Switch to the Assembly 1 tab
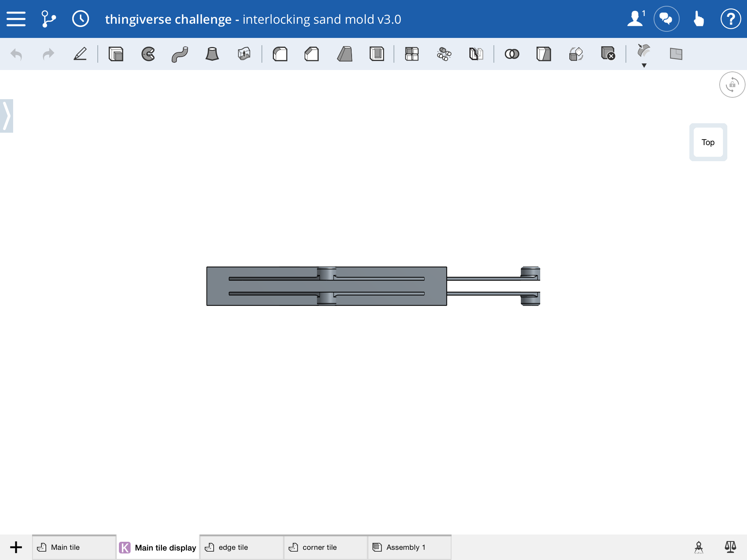747x560 pixels. coord(410,547)
